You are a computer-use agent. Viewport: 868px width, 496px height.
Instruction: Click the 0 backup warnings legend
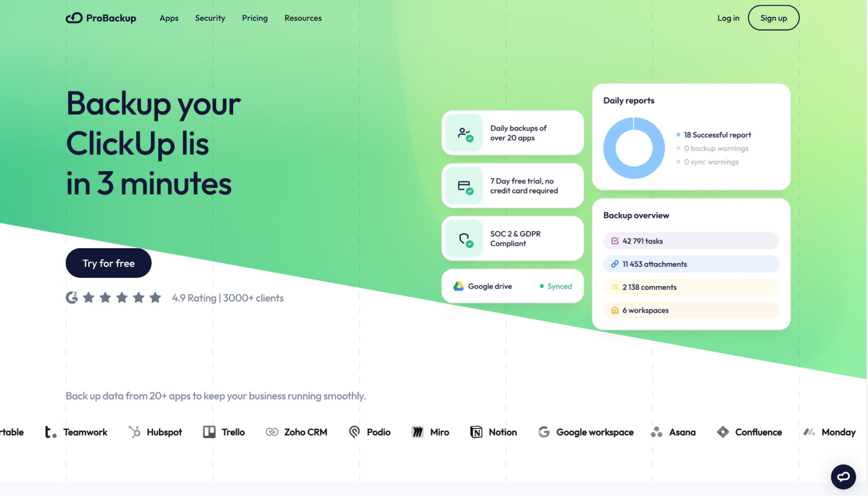tap(712, 148)
